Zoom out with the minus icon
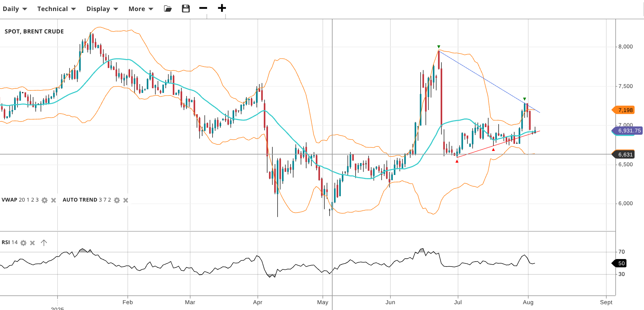This screenshot has width=644, height=310. pyautogui.click(x=203, y=8)
